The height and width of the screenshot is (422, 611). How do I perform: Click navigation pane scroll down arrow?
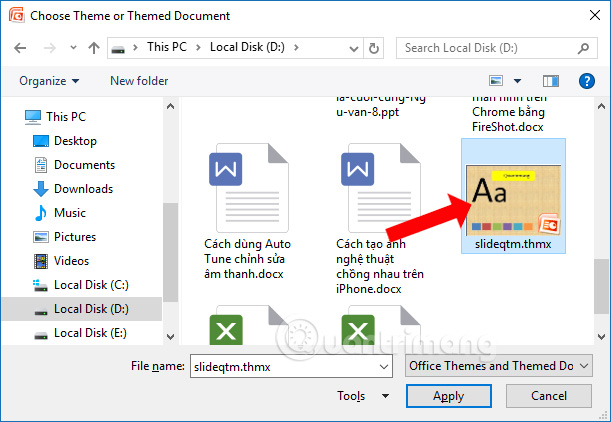point(170,337)
